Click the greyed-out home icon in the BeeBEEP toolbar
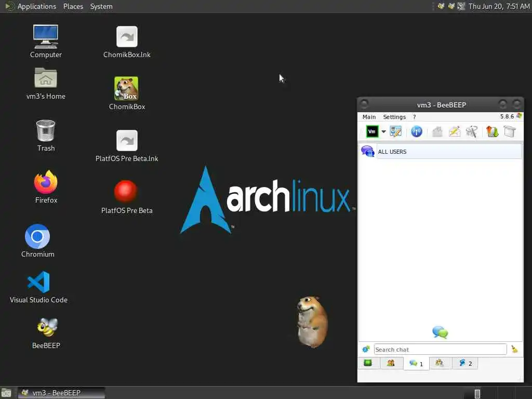532x399 pixels. (x=437, y=131)
